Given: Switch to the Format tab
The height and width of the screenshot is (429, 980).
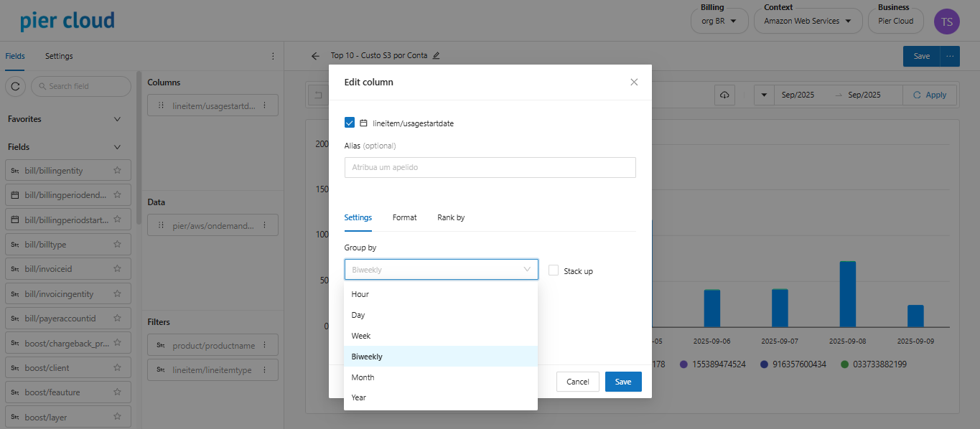Looking at the screenshot, I should [x=404, y=217].
